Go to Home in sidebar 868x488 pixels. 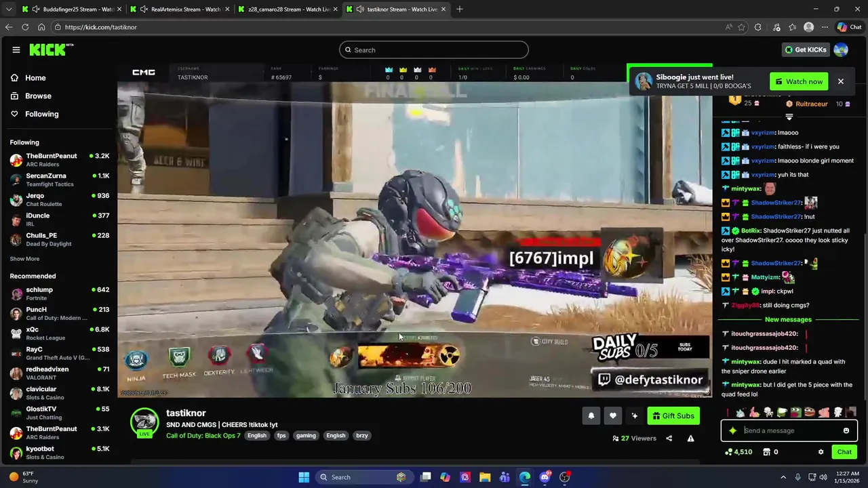35,78
